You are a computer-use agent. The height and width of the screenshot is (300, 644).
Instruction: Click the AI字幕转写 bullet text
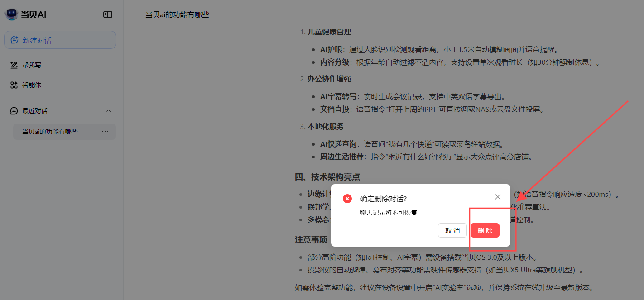tap(413, 96)
